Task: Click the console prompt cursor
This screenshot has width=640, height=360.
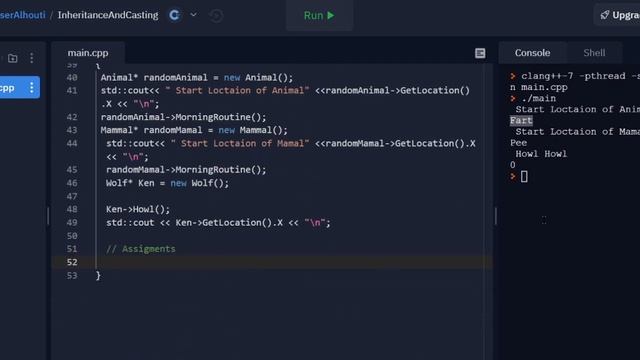Action: pos(524,177)
